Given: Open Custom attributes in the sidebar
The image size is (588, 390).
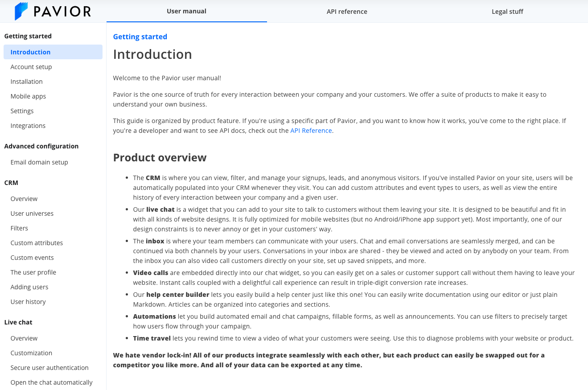Looking at the screenshot, I should (37, 243).
